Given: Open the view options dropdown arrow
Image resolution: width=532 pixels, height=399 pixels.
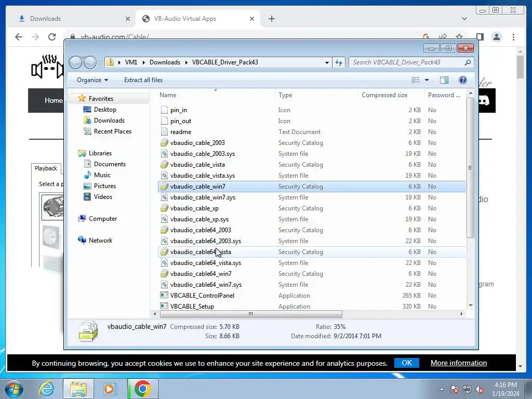Looking at the screenshot, I should tap(427, 80).
